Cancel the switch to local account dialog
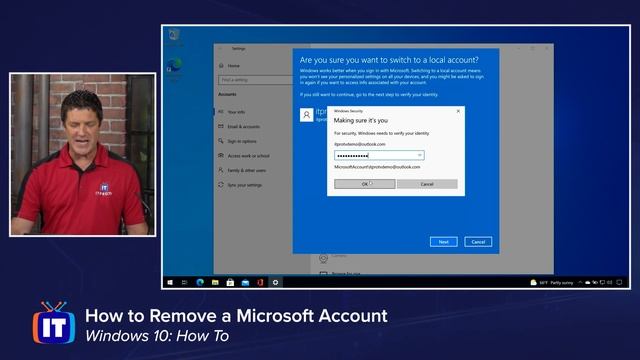640x360 pixels. pyautogui.click(x=478, y=242)
